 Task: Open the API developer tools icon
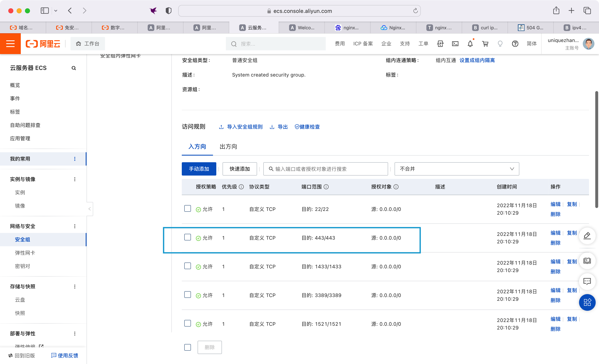[440, 44]
